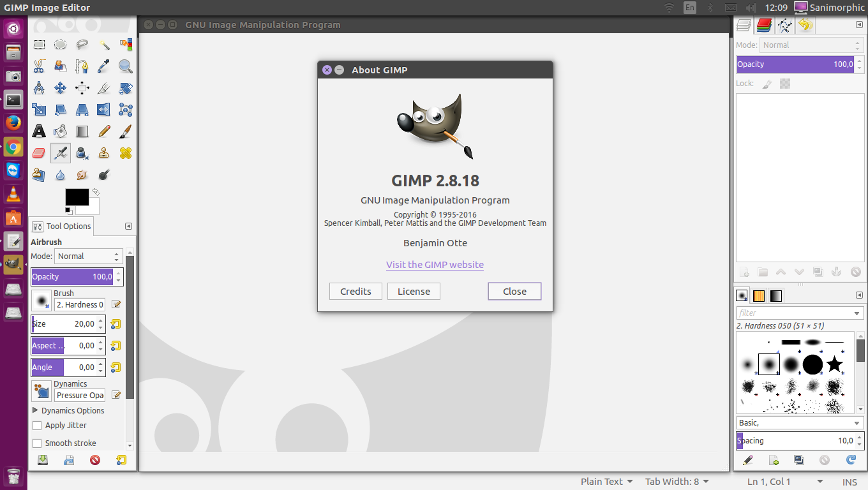This screenshot has width=868, height=490.
Task: Adjust the brush Size slider
Action: pyautogui.click(x=64, y=324)
